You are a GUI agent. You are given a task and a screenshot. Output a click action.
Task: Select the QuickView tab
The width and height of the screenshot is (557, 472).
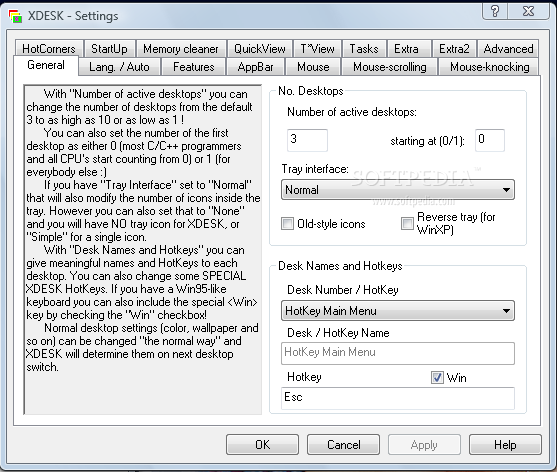pyautogui.click(x=259, y=49)
